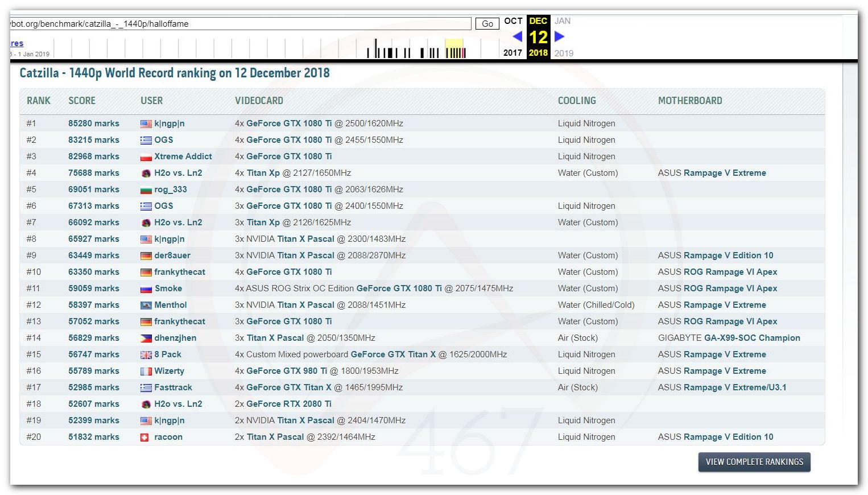Click Bulgarian flag next to rog_333

tap(146, 190)
